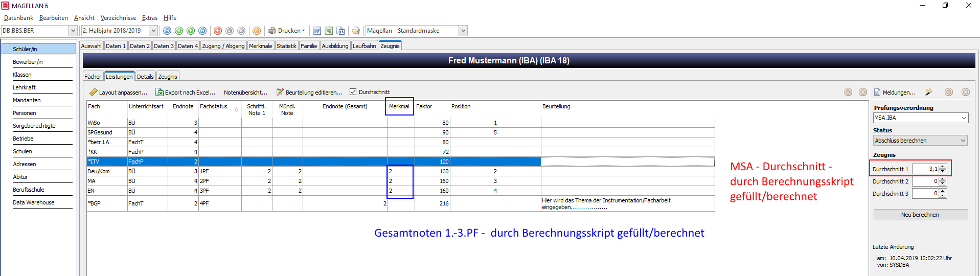Image resolution: width=980 pixels, height=276 pixels.
Task: Click the printer icon beside Drucken
Action: (272, 31)
